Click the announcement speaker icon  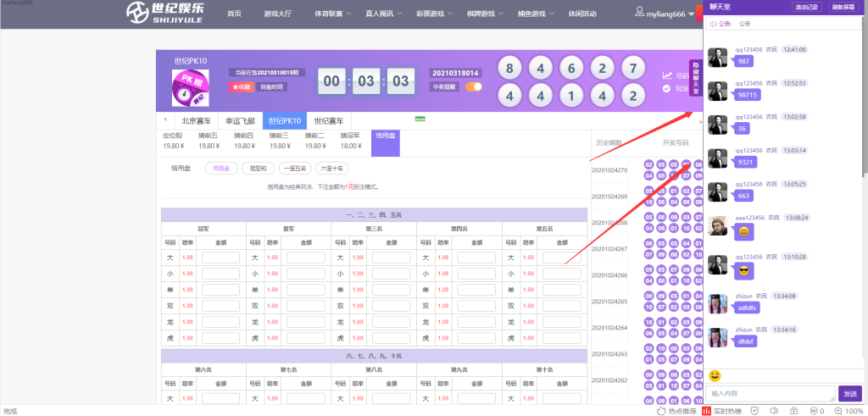(x=714, y=24)
